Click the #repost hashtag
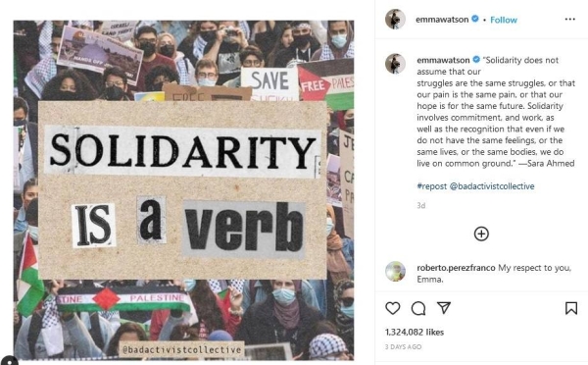Viewport: 588px width, 365px height. tap(432, 186)
